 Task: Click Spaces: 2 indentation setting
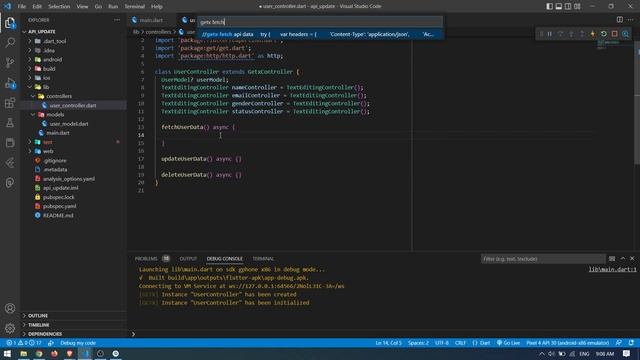click(418, 343)
